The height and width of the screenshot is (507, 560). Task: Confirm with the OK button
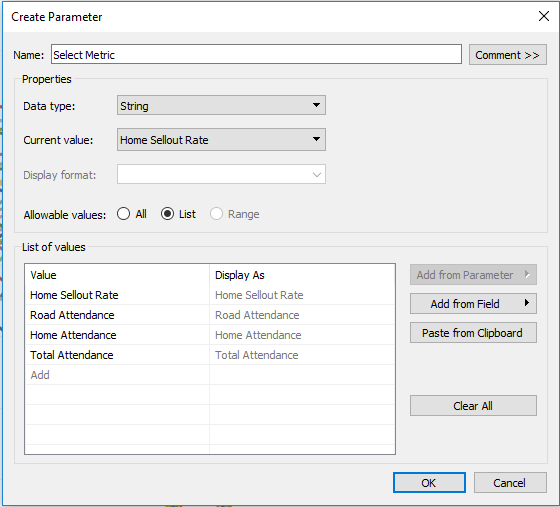pyautogui.click(x=429, y=483)
